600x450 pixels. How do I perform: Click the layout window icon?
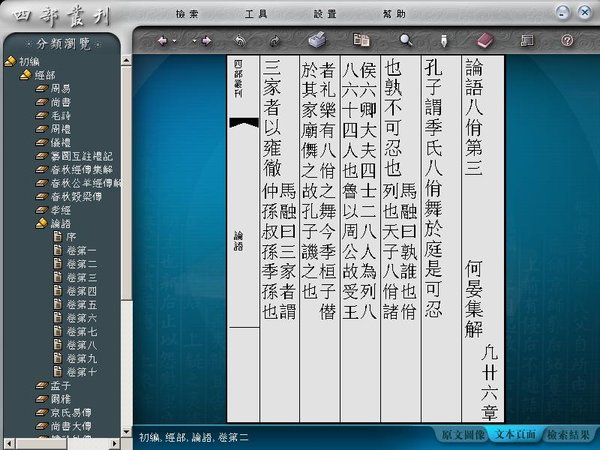(x=527, y=40)
